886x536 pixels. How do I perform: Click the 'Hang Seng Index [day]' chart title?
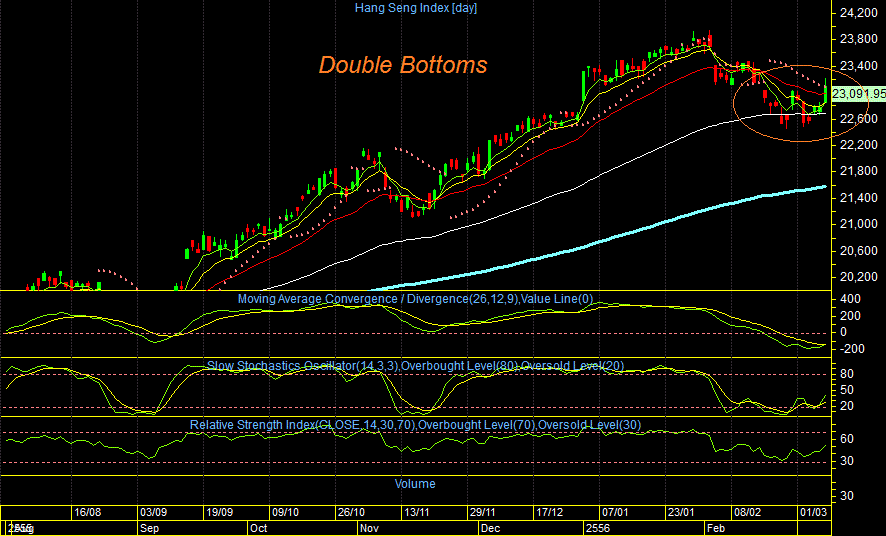coord(415,8)
